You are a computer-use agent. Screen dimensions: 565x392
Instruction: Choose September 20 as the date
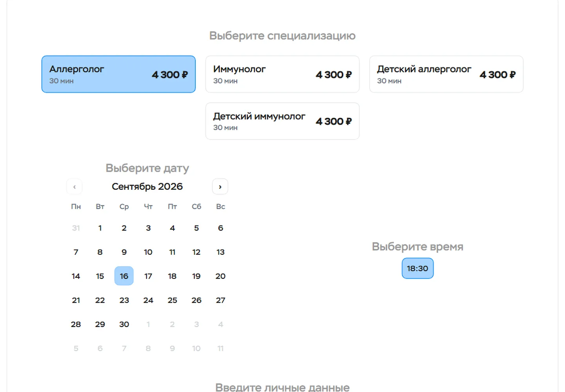click(221, 276)
